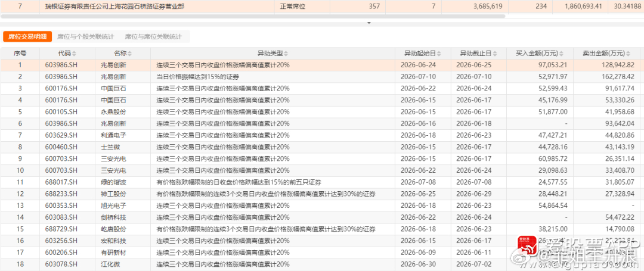Click the 有研新材 name cell
Viewport: 644px width, 271px height.
coord(113,253)
